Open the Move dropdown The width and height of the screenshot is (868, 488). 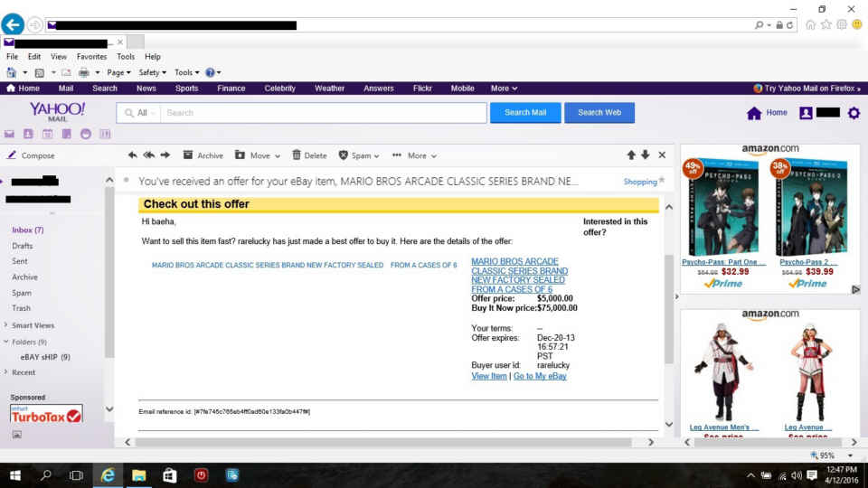258,155
